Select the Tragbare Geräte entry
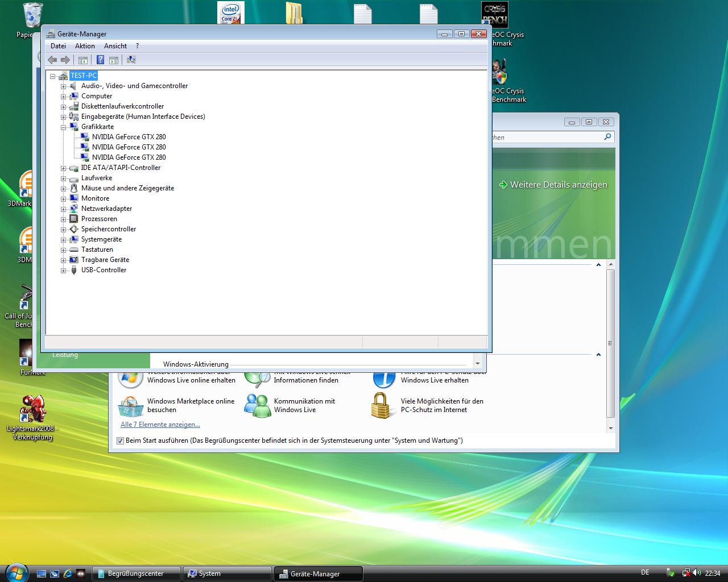 point(105,260)
